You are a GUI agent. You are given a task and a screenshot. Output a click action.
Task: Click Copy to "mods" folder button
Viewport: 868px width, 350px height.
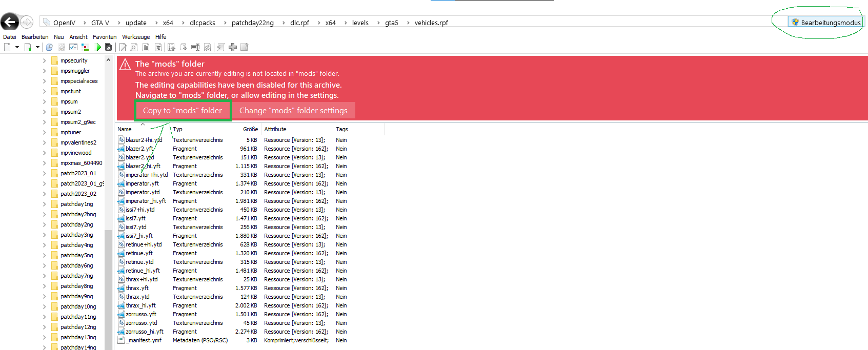click(183, 111)
